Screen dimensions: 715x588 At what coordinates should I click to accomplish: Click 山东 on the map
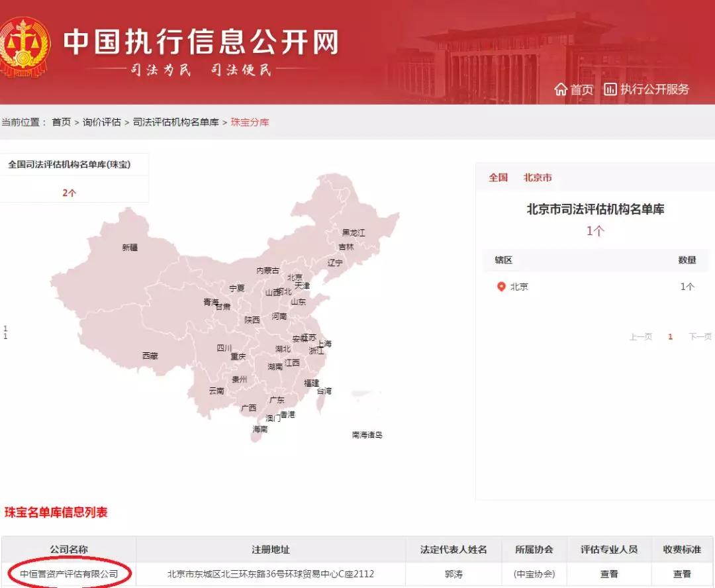tap(298, 301)
